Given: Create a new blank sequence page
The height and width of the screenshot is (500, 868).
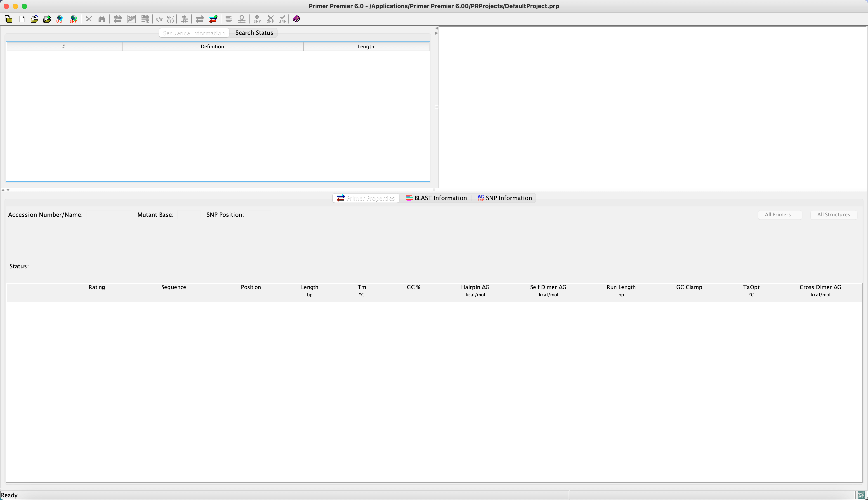Looking at the screenshot, I should click(22, 19).
